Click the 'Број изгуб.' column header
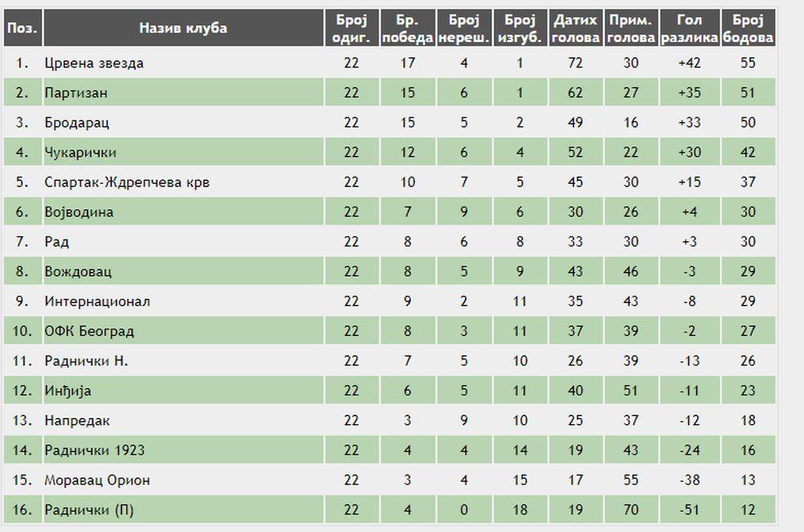The width and height of the screenshot is (804, 532). coord(520,28)
